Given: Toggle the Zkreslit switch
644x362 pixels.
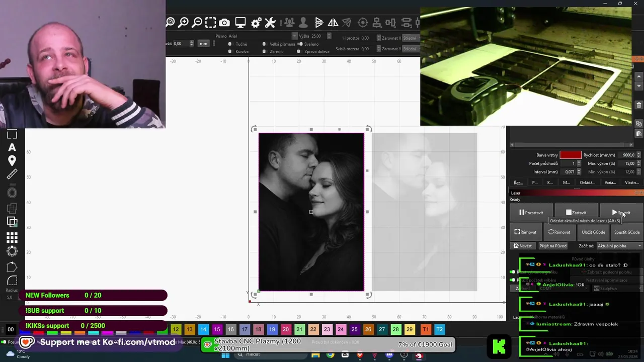Looking at the screenshot, I should tap(264, 51).
